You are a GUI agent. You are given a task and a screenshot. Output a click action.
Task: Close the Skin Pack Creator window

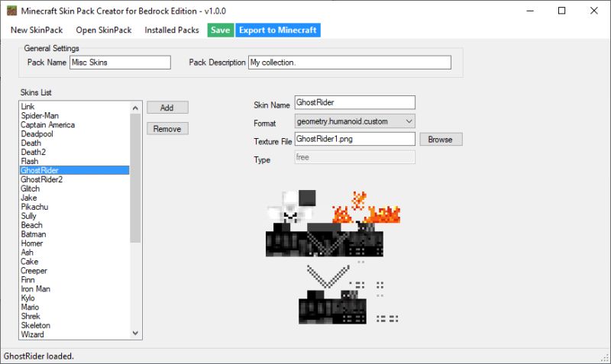[x=594, y=11]
